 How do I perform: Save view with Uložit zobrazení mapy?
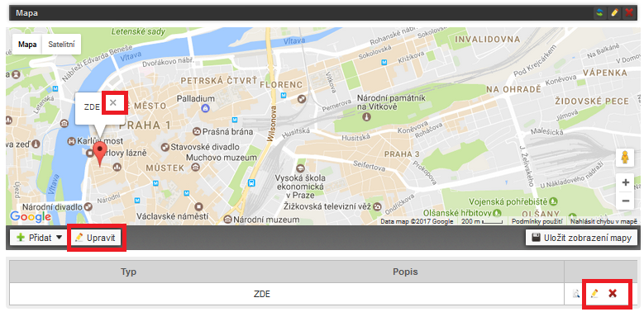tap(581, 238)
